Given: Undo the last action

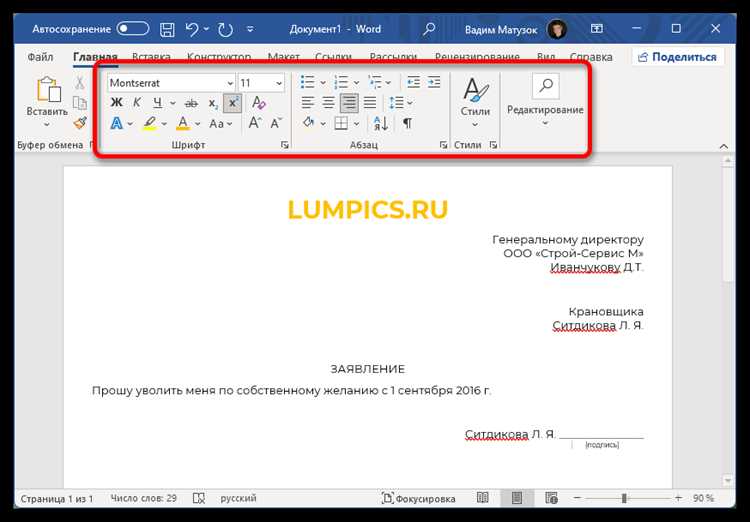Looking at the screenshot, I should pos(192,29).
